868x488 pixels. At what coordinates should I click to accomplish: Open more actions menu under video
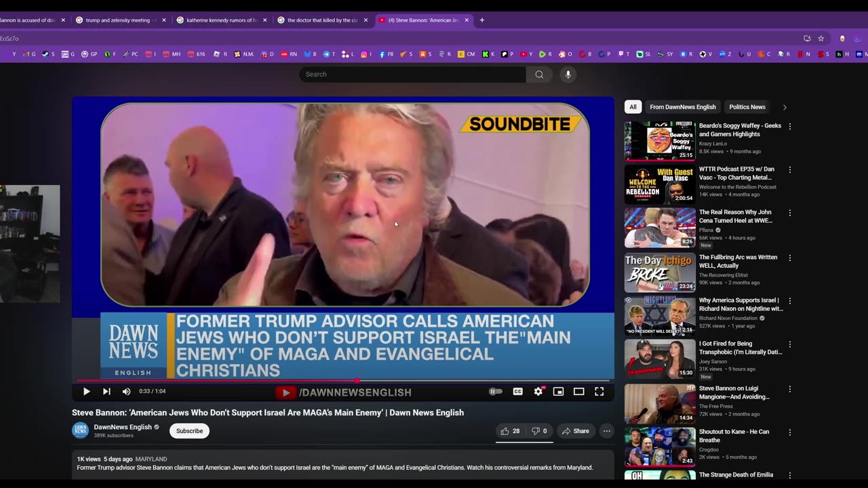[x=607, y=431]
